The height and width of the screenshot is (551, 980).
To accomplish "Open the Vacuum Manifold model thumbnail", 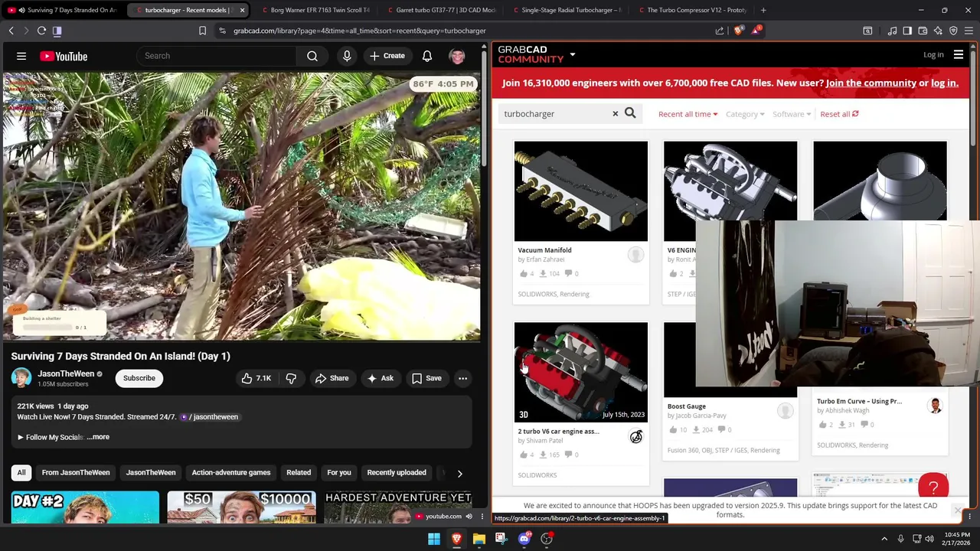I will 580,191.
